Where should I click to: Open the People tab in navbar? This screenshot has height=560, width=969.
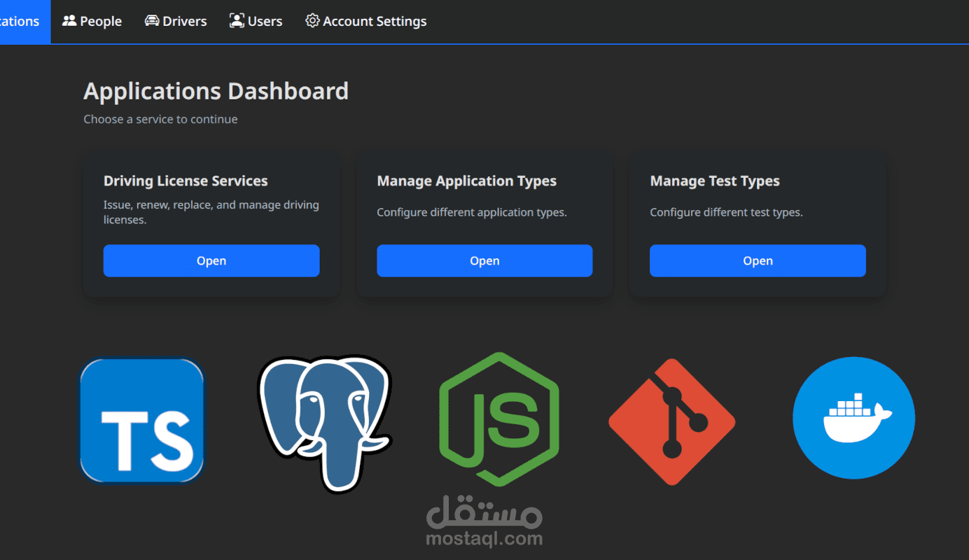[92, 21]
